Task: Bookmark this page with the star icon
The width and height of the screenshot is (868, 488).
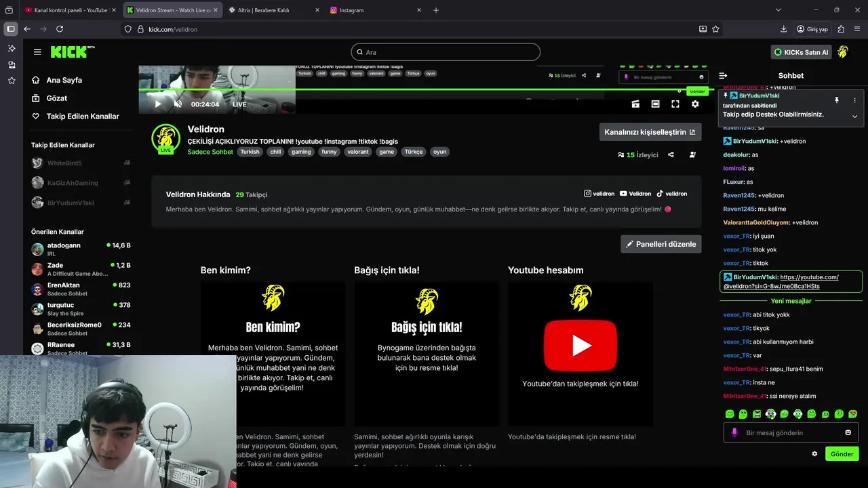Action: (x=715, y=29)
